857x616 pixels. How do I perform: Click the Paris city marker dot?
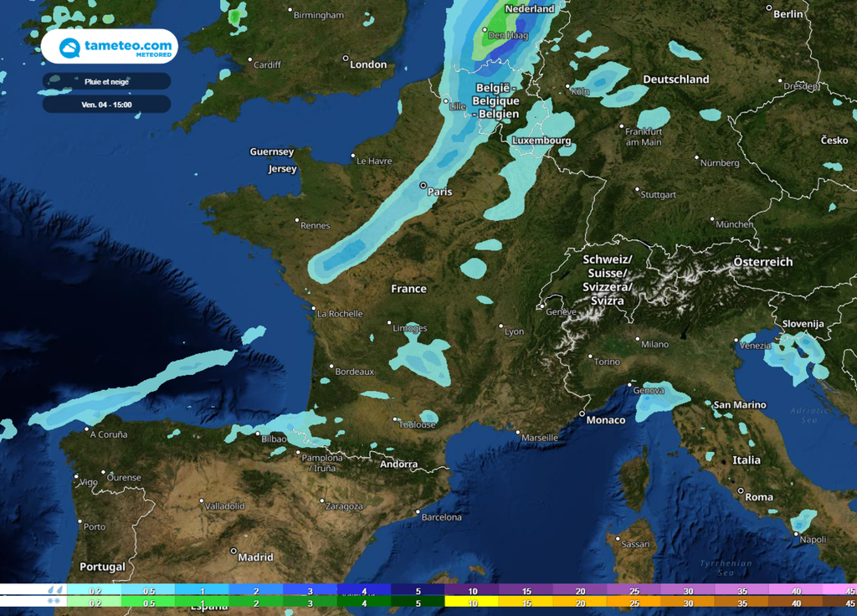click(424, 183)
